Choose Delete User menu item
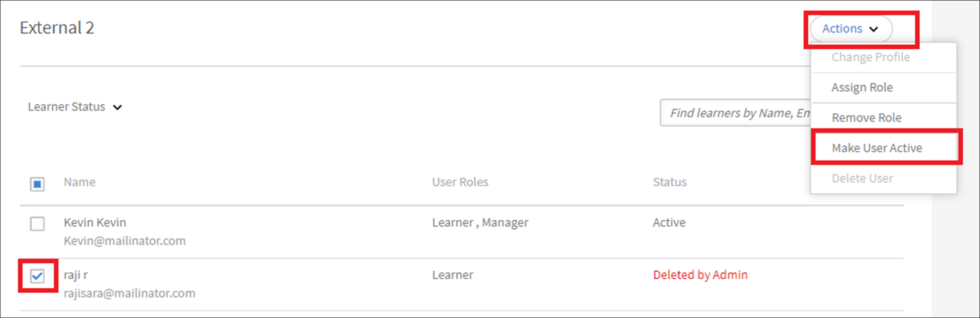 coord(862,178)
